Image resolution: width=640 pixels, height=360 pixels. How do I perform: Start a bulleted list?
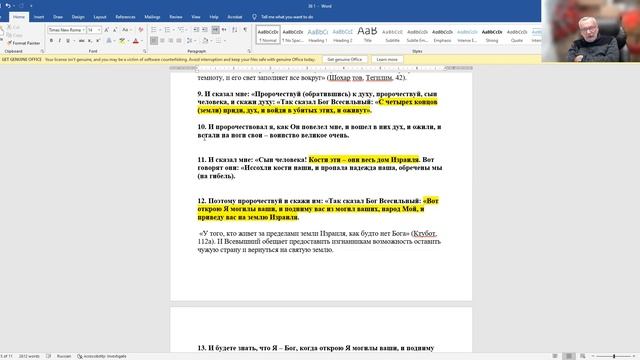pyautogui.click(x=153, y=30)
